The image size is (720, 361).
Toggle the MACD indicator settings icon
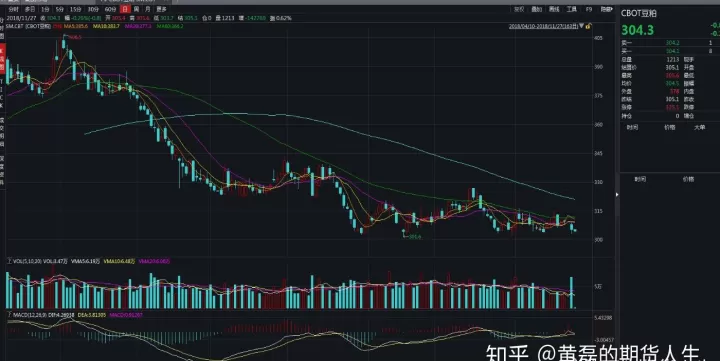tap(9, 315)
